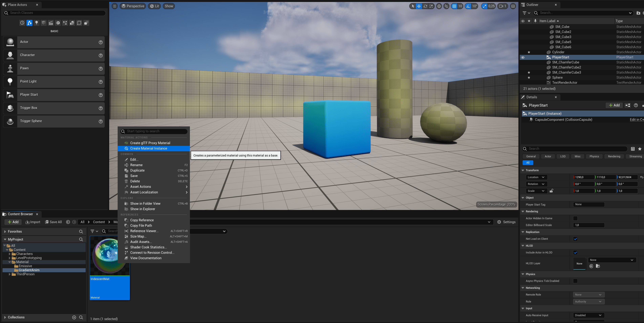Click the Import button
This screenshot has height=323, width=644.
pyautogui.click(x=33, y=222)
